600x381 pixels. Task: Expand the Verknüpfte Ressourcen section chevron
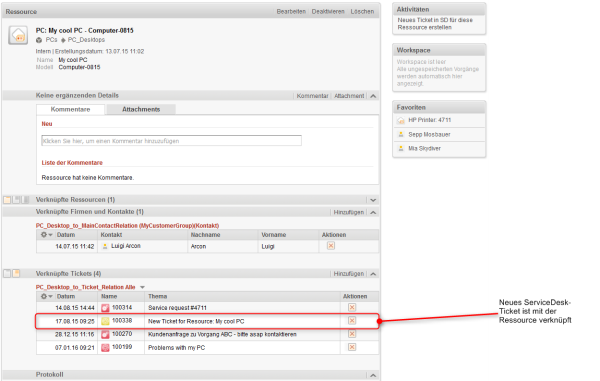(x=373, y=200)
